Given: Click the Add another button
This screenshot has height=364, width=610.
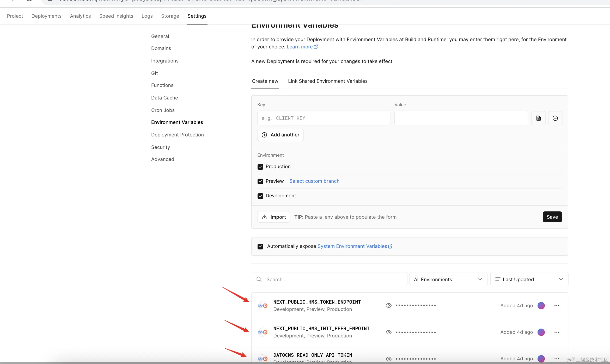Looking at the screenshot, I should (280, 135).
